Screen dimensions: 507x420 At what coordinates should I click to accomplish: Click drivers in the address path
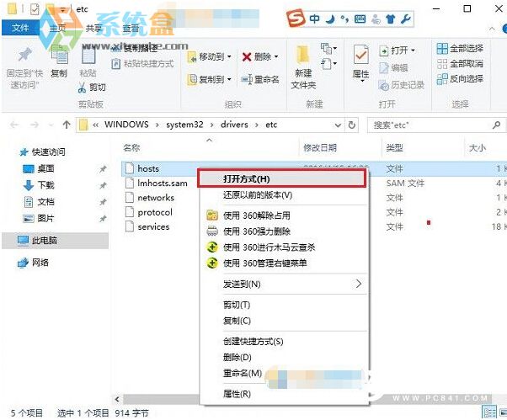(234, 125)
